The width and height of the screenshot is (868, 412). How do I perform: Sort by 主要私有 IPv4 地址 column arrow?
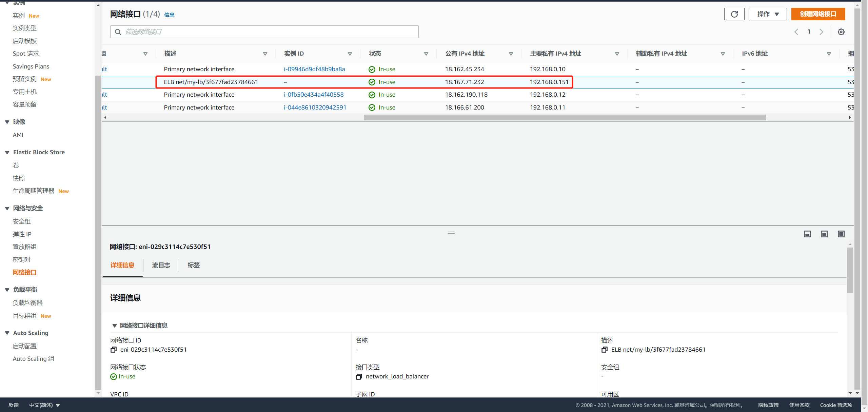[617, 54]
